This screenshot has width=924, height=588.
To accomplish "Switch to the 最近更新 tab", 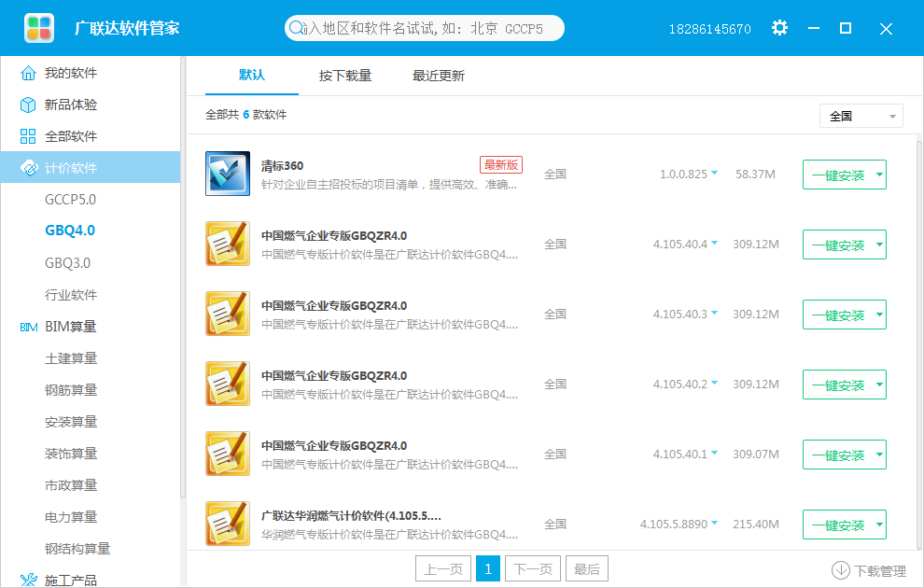I will pos(439,76).
